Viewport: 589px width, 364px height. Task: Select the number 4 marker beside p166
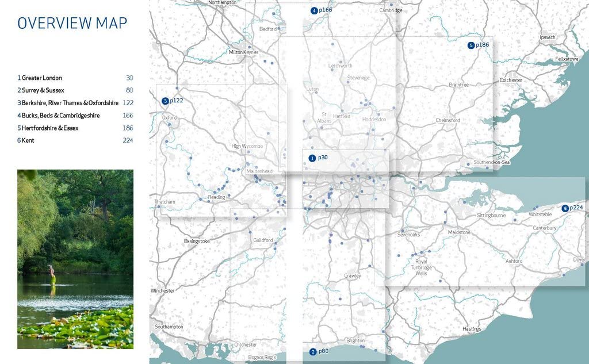(313, 10)
